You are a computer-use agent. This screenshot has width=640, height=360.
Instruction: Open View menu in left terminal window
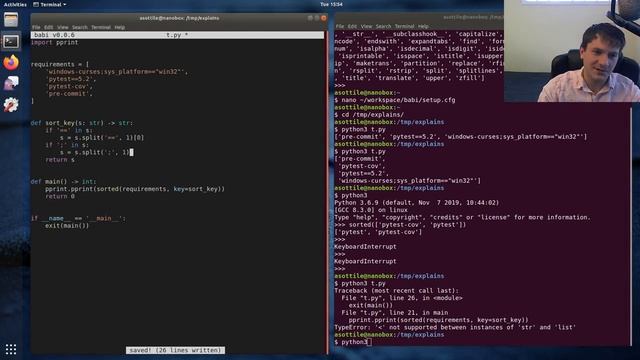click(62, 27)
